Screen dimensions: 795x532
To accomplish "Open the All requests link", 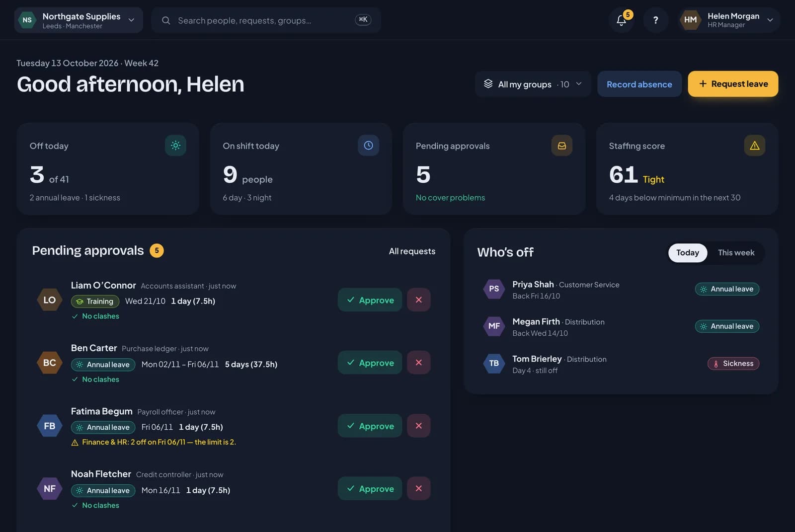I will point(412,251).
